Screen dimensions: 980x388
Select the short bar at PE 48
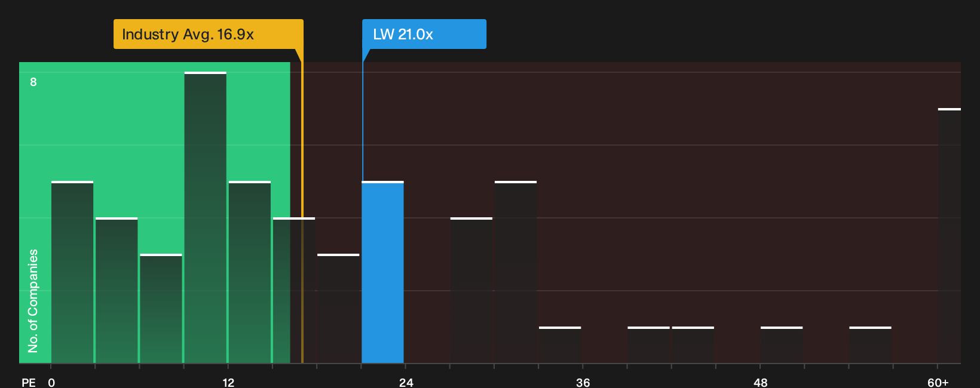click(x=782, y=345)
